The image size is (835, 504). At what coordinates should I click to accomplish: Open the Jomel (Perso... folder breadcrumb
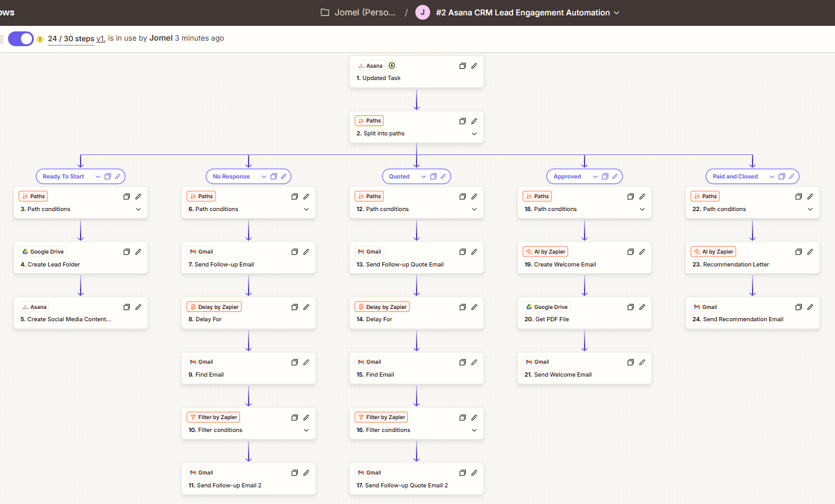[x=359, y=12]
